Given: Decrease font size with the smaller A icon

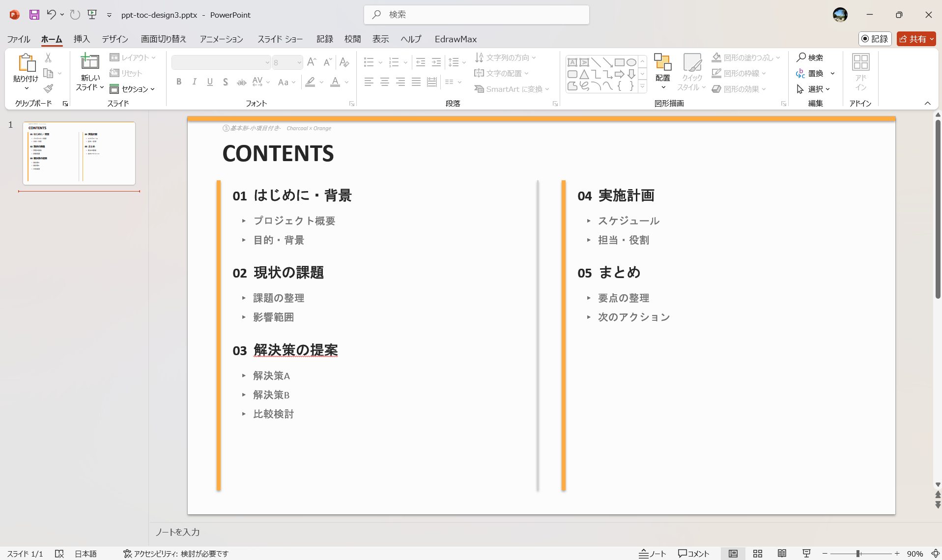Looking at the screenshot, I should click(x=327, y=62).
